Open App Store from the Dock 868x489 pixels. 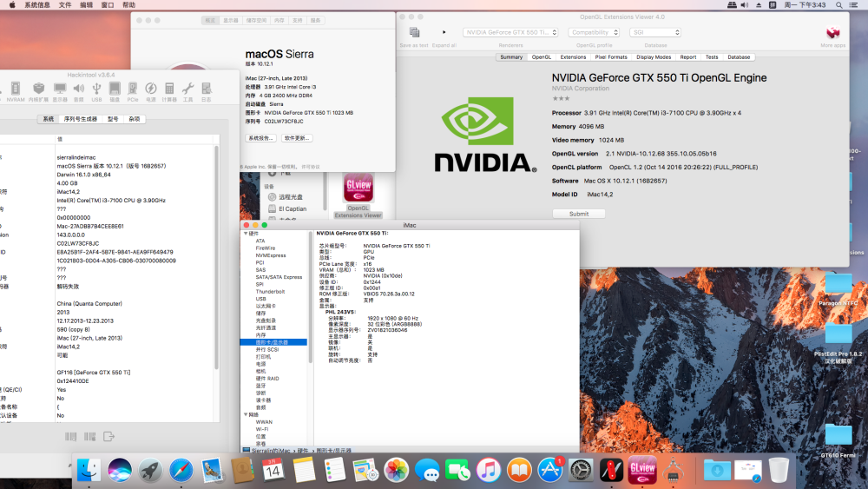(x=549, y=470)
